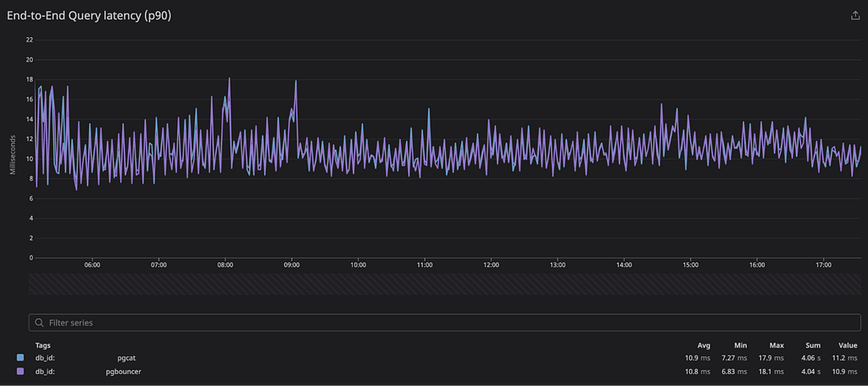Click the pgcat current Value 11.2 ms
Screen dimensions: 868x386
[845, 358]
